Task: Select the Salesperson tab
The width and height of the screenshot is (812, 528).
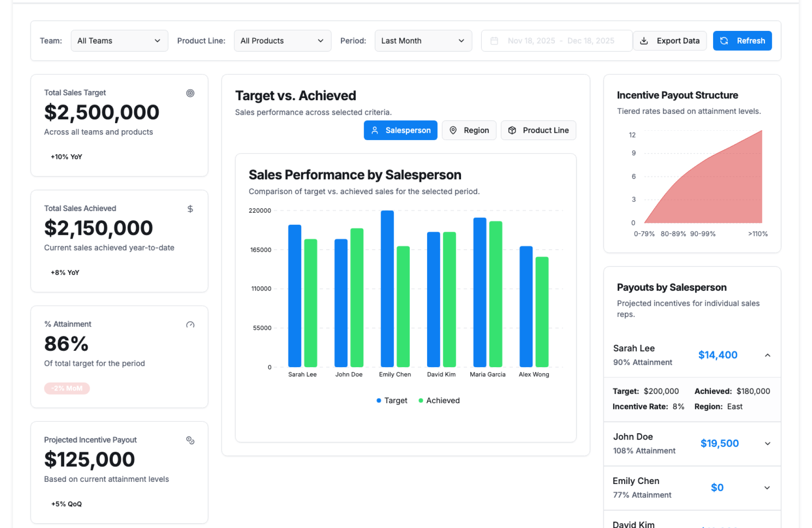Action: pos(400,130)
